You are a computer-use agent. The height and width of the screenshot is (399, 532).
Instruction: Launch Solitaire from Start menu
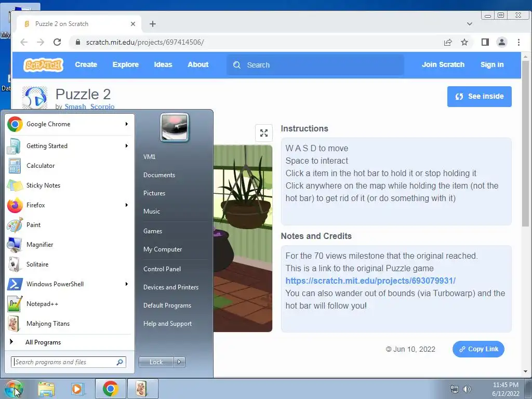click(x=69, y=264)
